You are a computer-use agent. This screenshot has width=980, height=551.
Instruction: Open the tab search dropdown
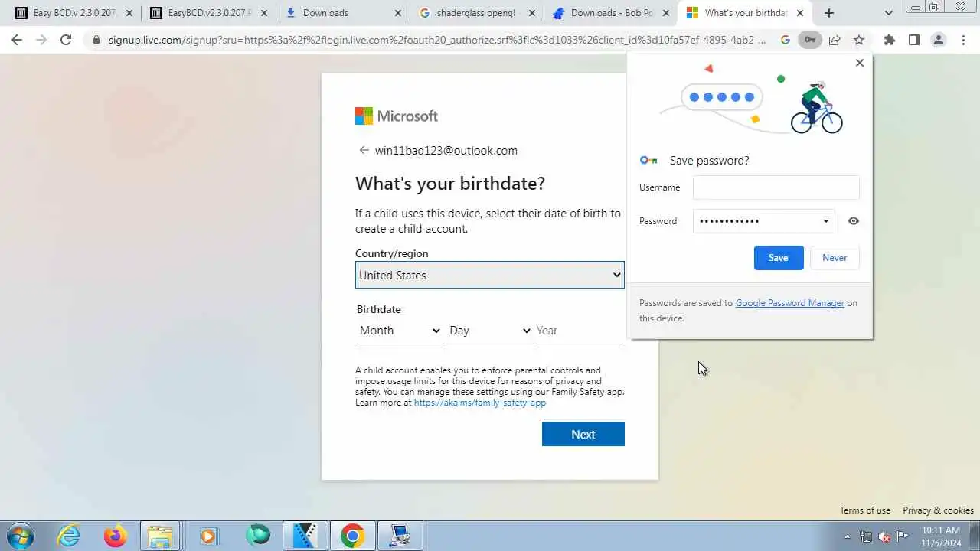pos(888,13)
